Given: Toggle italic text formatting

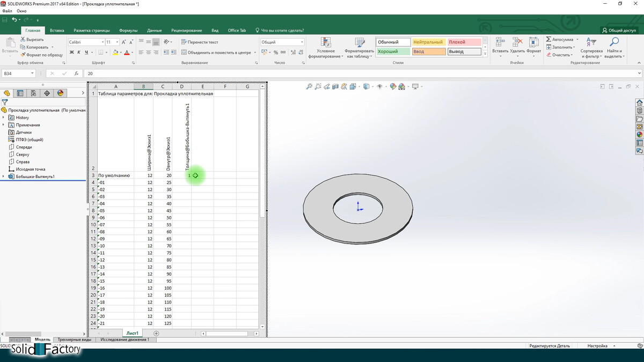Looking at the screenshot, I should click(78, 53).
